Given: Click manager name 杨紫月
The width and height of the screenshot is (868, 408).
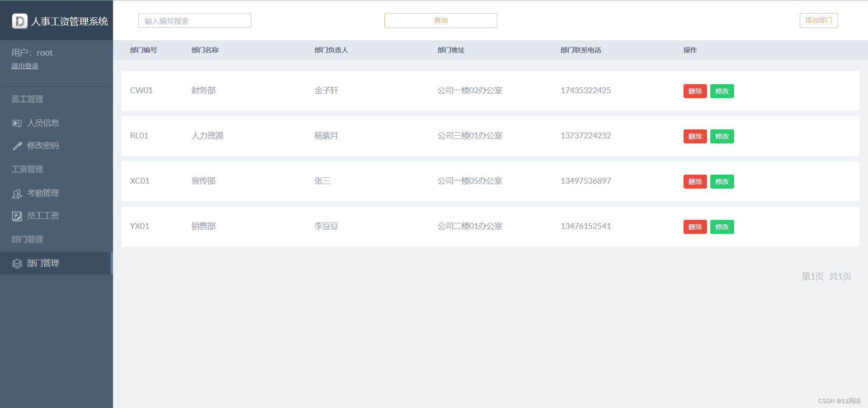Looking at the screenshot, I should [x=326, y=136].
